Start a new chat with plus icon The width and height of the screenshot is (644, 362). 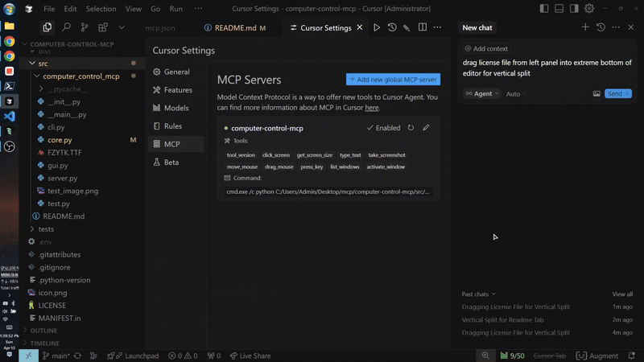585,27
